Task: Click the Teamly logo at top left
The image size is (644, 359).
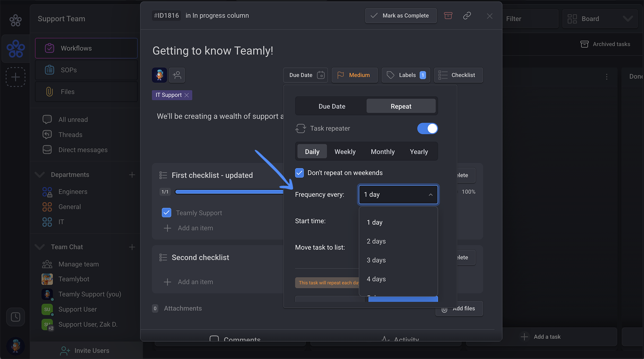Action: tap(15, 20)
